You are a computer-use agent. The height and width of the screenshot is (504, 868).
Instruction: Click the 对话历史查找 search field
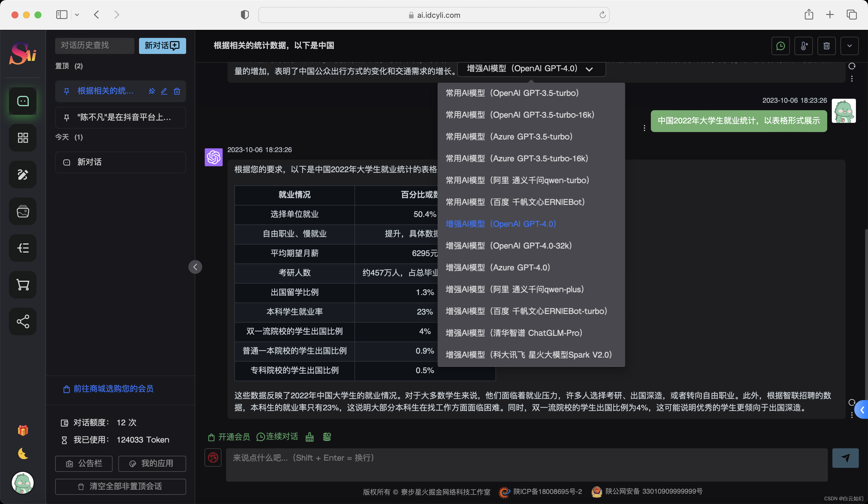click(95, 46)
